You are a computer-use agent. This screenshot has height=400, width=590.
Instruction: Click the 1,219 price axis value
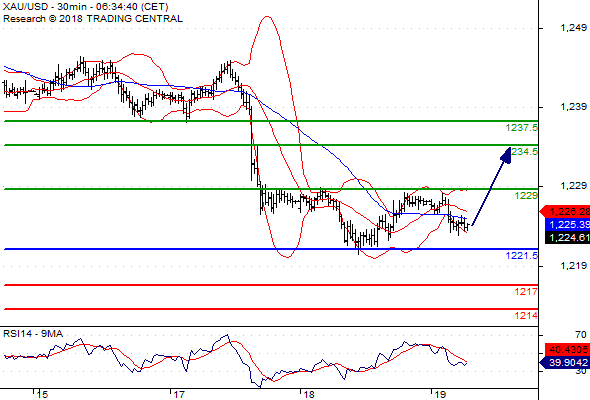coord(573,266)
